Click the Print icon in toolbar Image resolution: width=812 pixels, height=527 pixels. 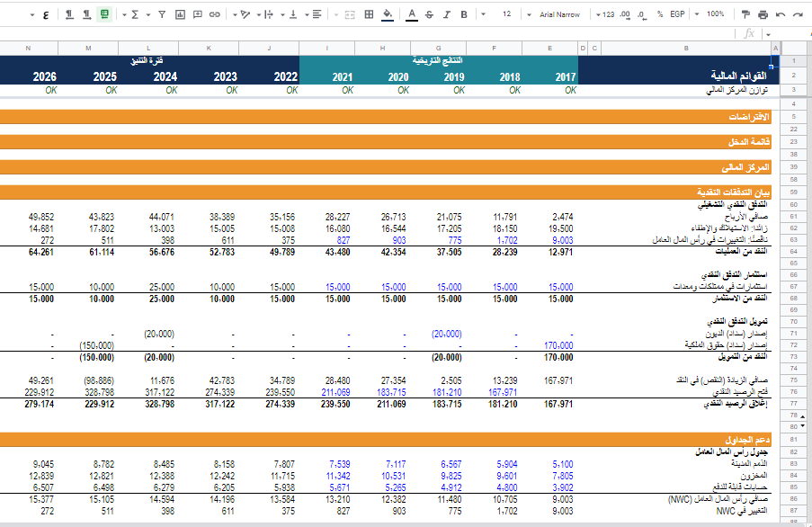[x=763, y=14]
